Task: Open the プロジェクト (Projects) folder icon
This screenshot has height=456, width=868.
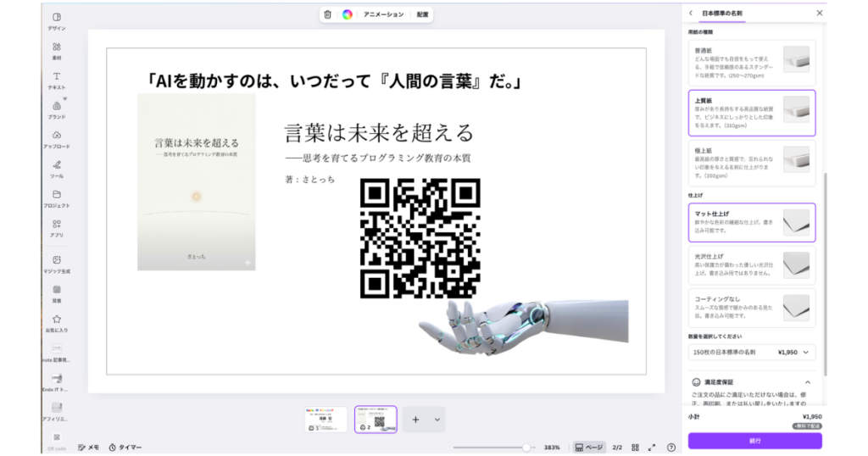Action: click(56, 197)
